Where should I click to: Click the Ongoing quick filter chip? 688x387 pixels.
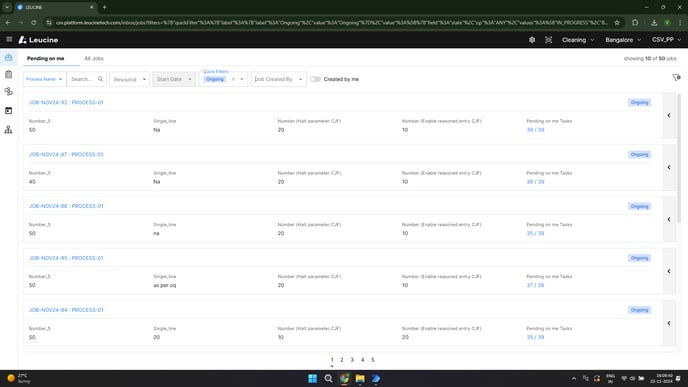point(215,79)
